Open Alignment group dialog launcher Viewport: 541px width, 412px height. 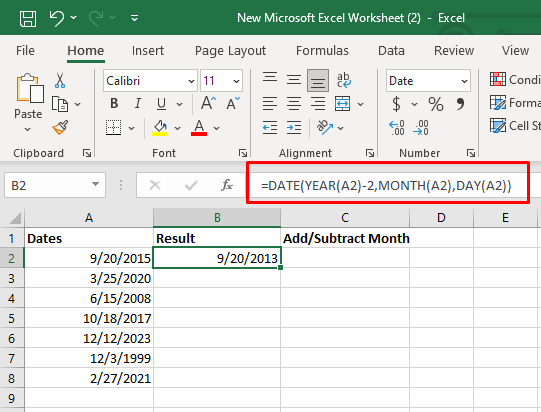click(370, 153)
